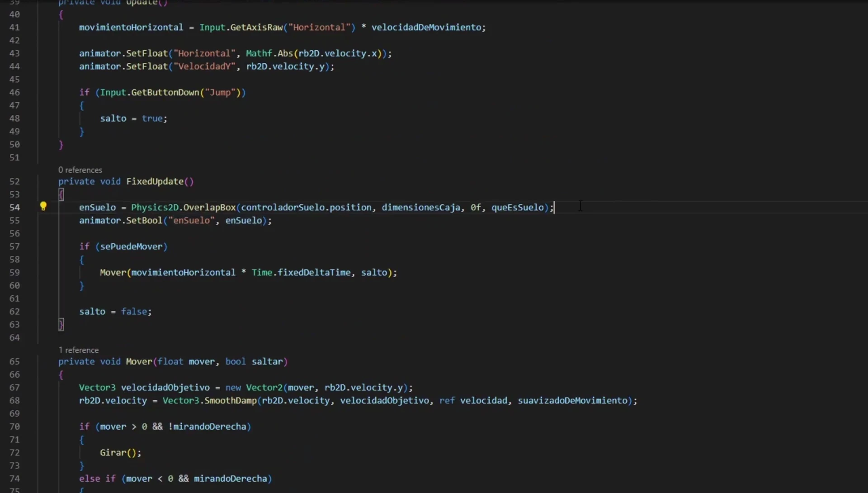
Task: Click 'GetAxisRaw' on line 41
Action: [x=256, y=27]
